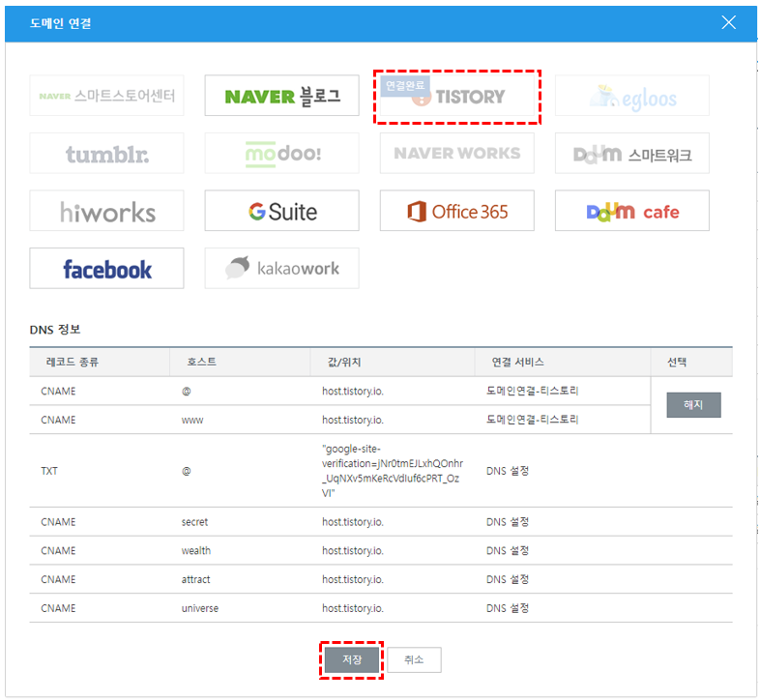Click the 연결완료 badge on TISTORY
The image size is (760, 700).
(x=405, y=86)
